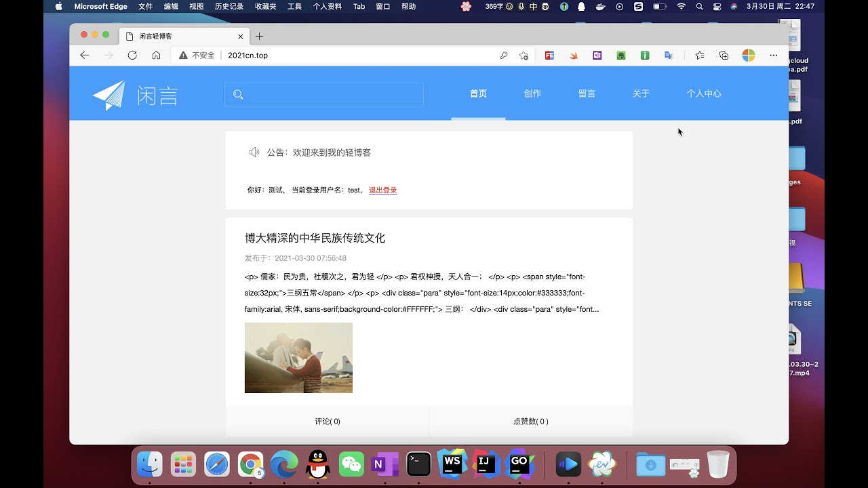Open Edge settings and more menu

coord(773,56)
